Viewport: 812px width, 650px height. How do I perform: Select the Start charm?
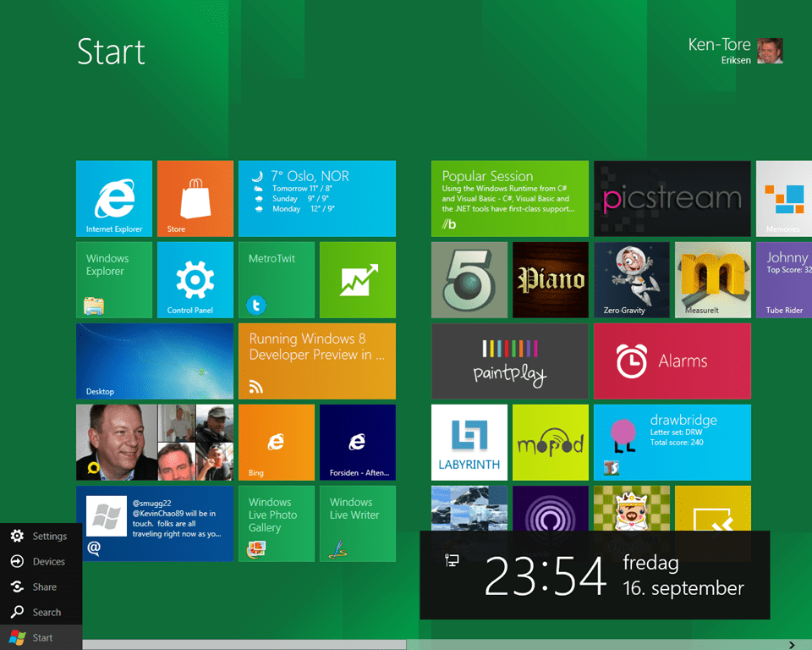tap(41, 637)
